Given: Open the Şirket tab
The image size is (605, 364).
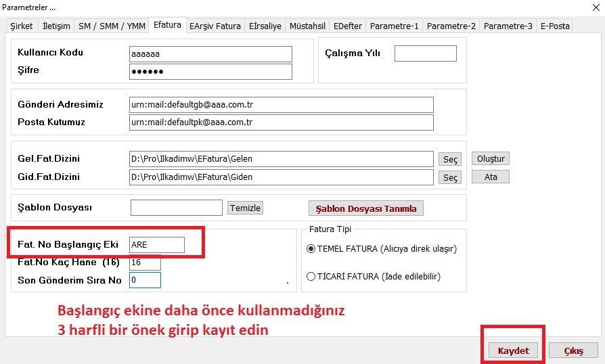Looking at the screenshot, I should (x=21, y=26).
